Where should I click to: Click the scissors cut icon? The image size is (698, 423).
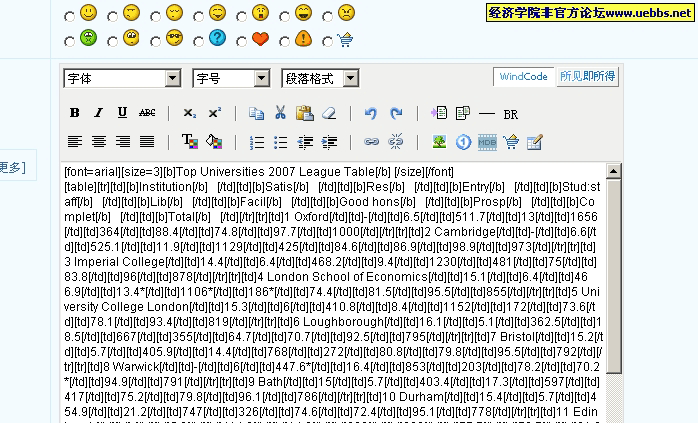click(x=280, y=113)
